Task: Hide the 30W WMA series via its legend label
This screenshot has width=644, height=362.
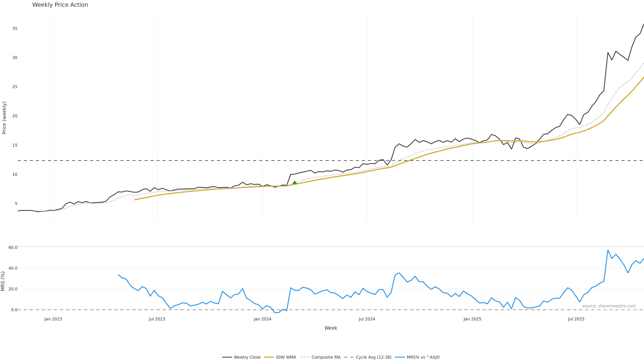Action: (286, 357)
